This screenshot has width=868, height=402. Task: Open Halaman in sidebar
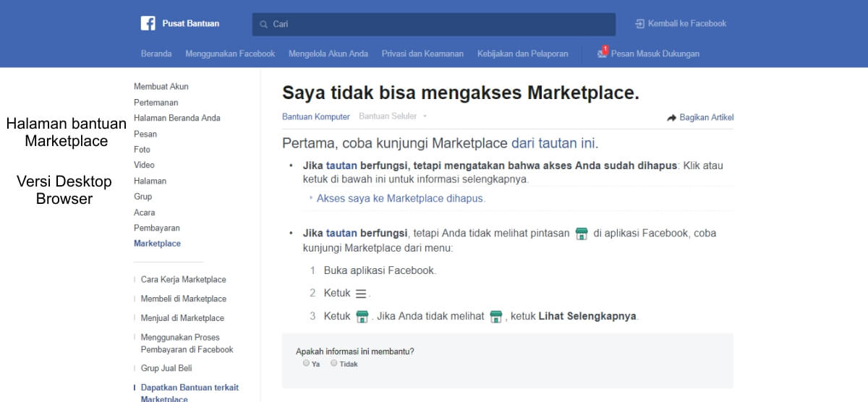click(150, 181)
